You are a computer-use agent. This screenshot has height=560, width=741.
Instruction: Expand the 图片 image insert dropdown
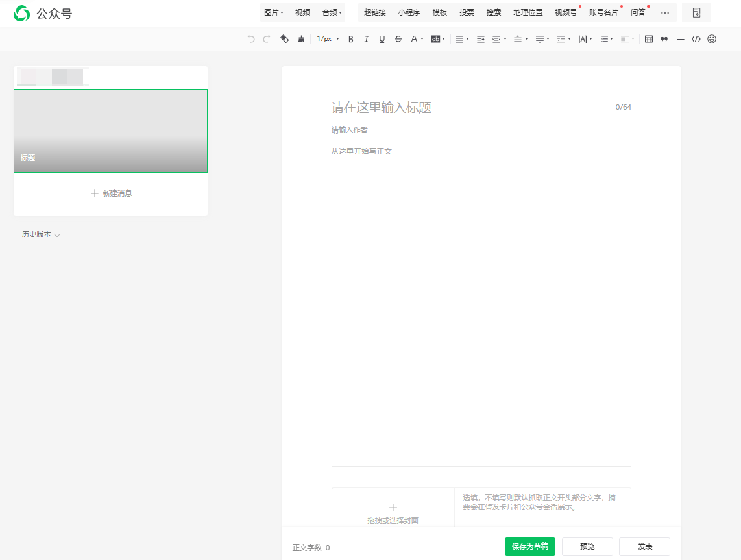tap(273, 12)
